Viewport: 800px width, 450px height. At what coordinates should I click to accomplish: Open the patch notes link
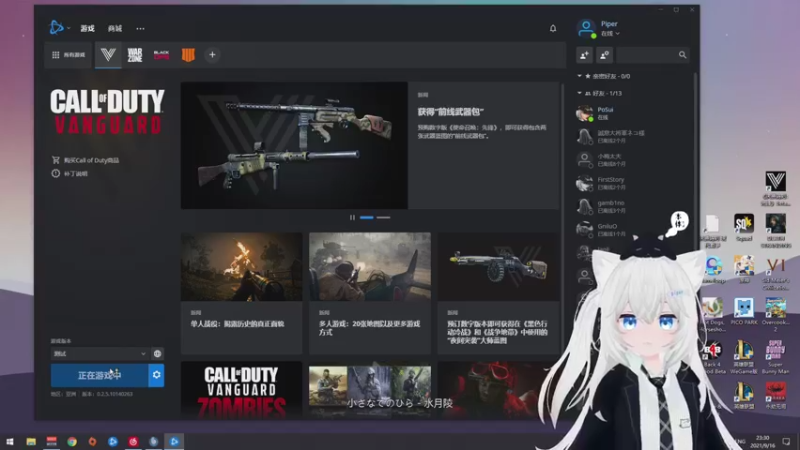(x=70, y=173)
